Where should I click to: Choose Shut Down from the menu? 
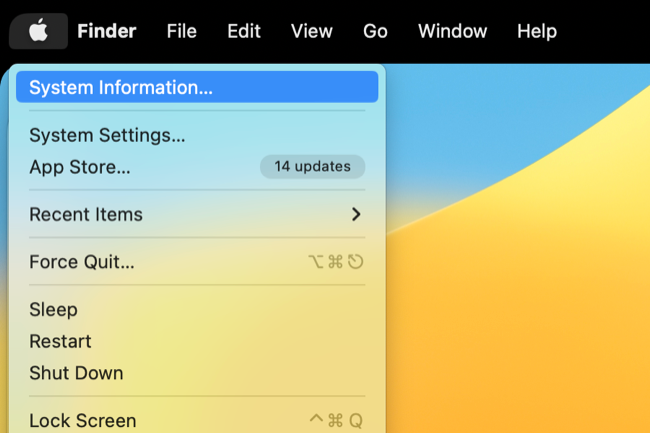197,373
